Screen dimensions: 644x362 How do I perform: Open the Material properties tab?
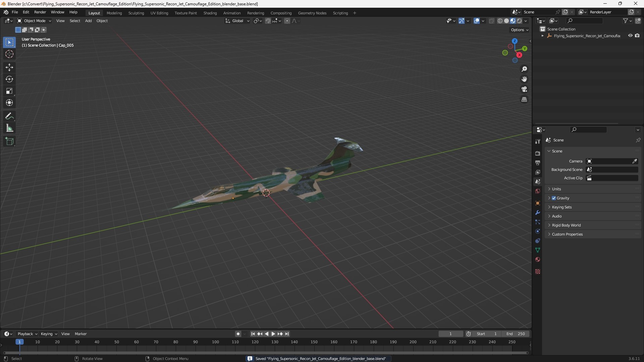click(538, 259)
